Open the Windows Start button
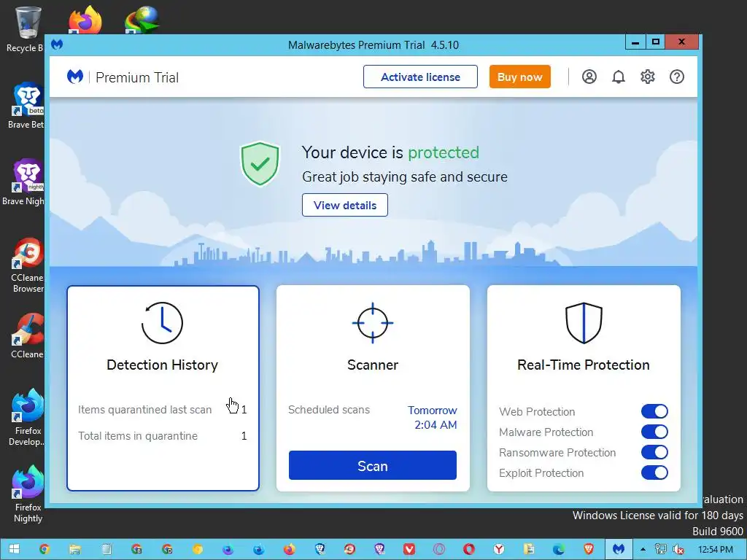The height and width of the screenshot is (560, 747). (15, 549)
